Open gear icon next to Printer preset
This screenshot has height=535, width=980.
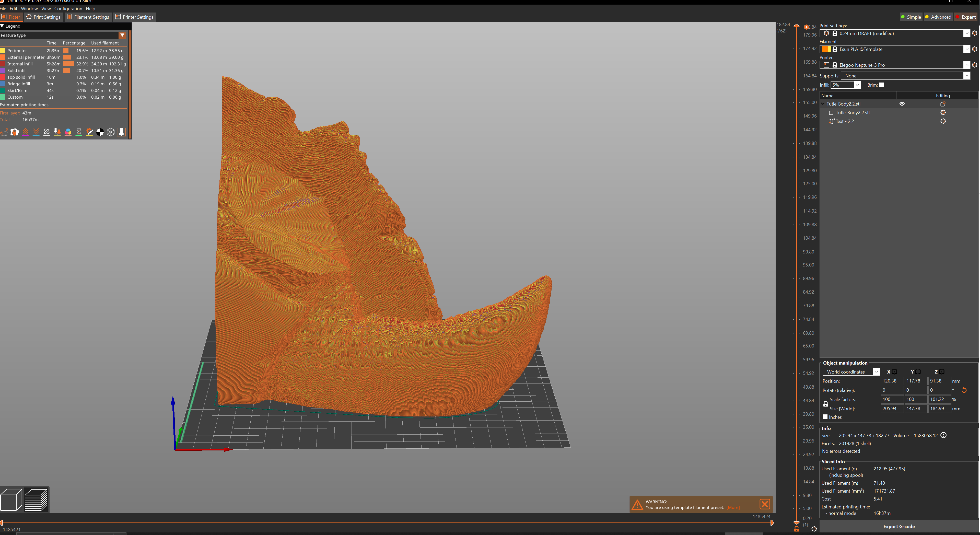pos(974,65)
